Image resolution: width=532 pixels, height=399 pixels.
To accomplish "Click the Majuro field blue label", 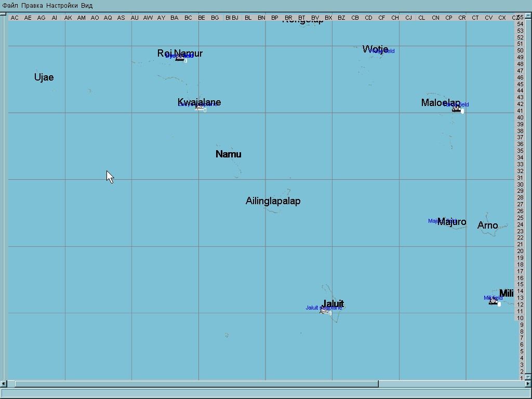I will click(x=443, y=221).
